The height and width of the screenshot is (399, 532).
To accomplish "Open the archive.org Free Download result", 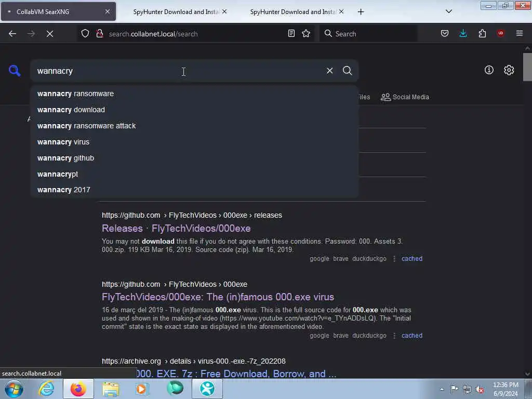I will coord(236,374).
